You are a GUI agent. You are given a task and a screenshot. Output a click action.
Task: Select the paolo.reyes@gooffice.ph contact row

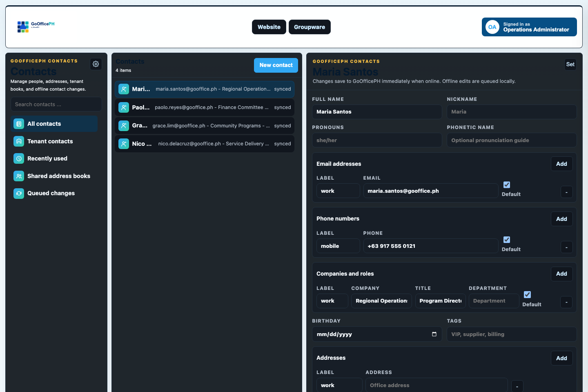click(x=205, y=107)
